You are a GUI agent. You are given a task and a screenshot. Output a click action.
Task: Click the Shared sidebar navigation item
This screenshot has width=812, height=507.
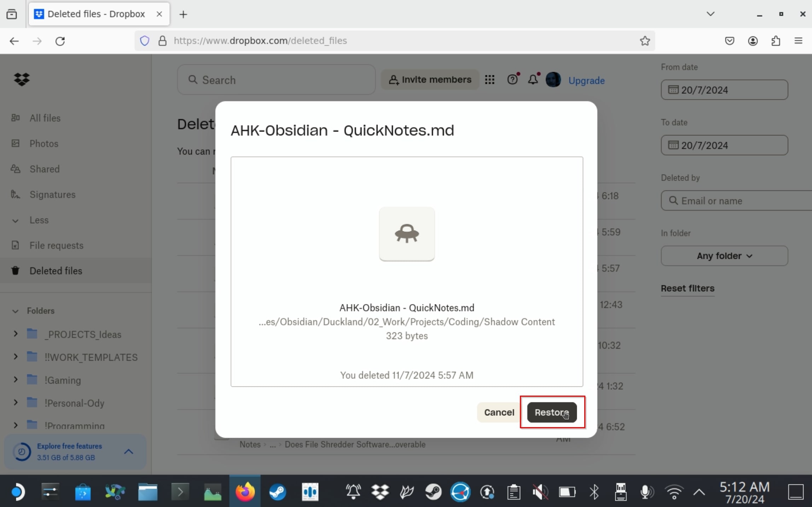45,169
